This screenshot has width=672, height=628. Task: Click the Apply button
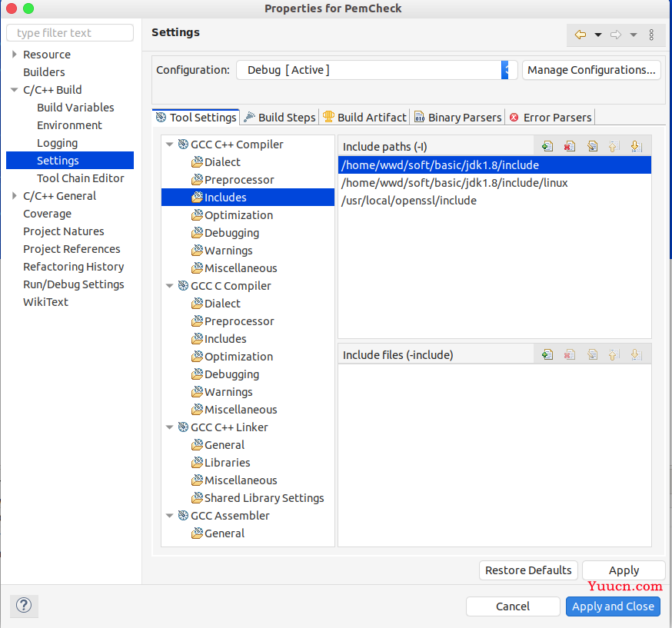(624, 570)
